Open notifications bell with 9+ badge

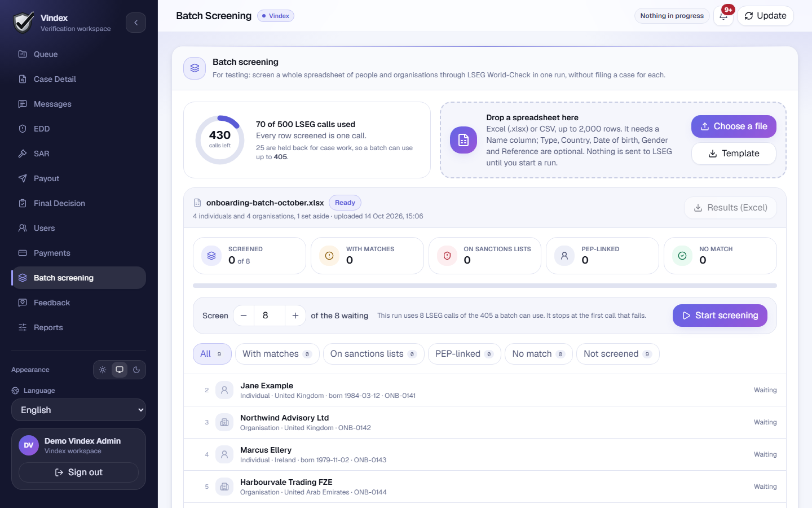[x=723, y=16]
